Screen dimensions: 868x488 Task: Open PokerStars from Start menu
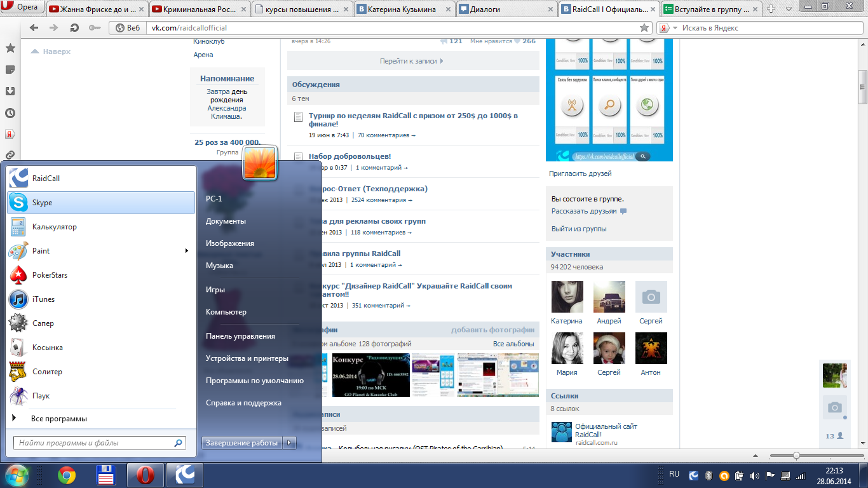101,275
